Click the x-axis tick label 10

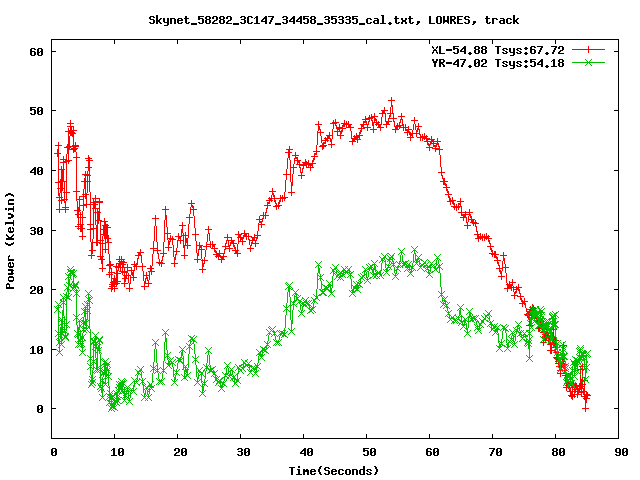click(x=117, y=452)
